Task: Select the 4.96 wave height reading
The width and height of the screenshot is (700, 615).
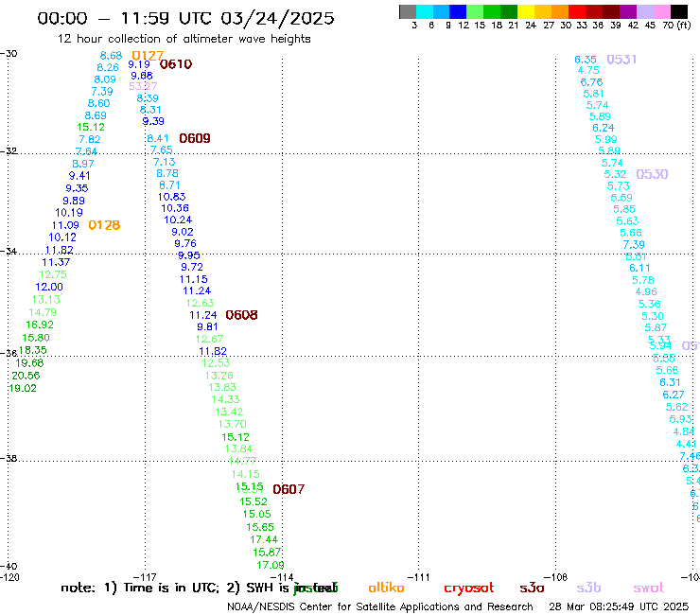Action: 646,291
